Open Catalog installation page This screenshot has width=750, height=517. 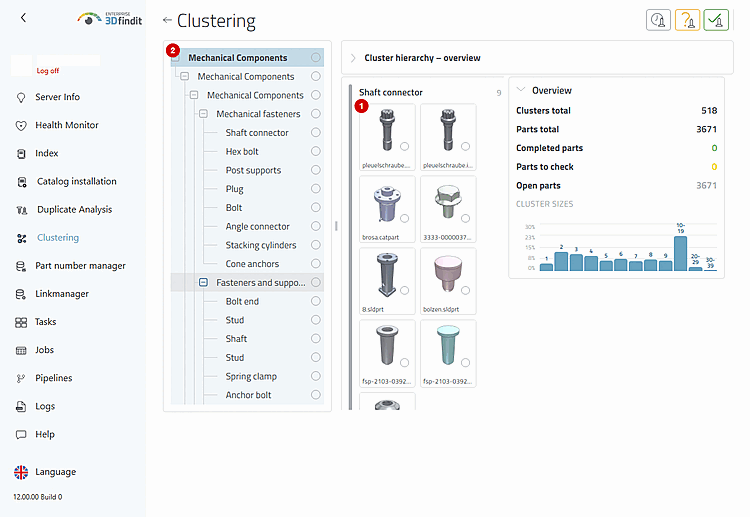click(77, 181)
